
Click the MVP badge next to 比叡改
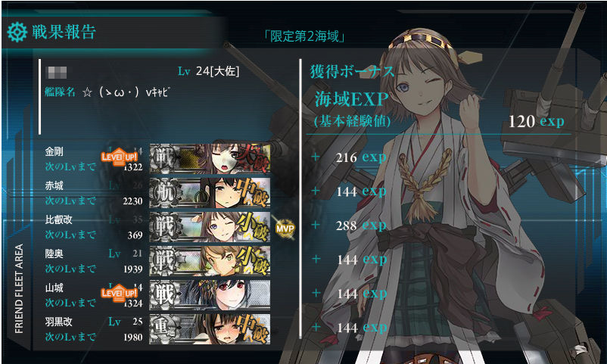pyautogui.click(x=285, y=228)
